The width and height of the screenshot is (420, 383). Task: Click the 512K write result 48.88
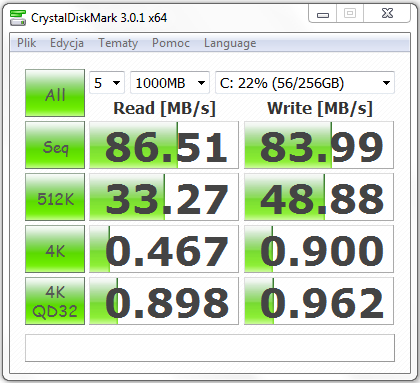(319, 197)
